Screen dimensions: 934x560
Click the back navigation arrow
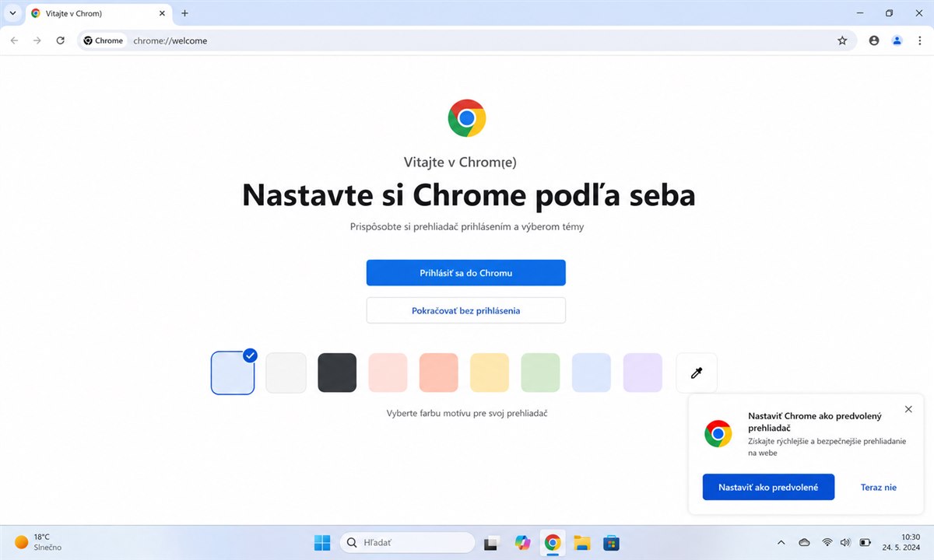pyautogui.click(x=14, y=40)
